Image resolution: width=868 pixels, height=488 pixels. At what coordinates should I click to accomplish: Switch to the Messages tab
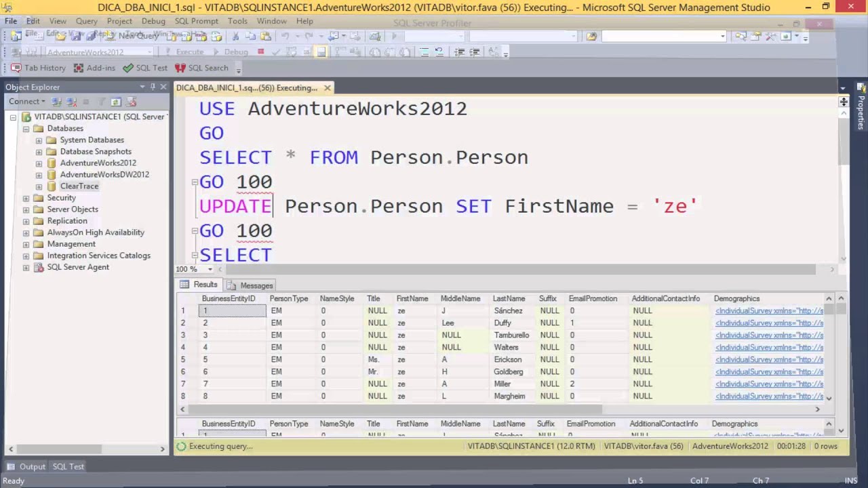tap(250, 285)
